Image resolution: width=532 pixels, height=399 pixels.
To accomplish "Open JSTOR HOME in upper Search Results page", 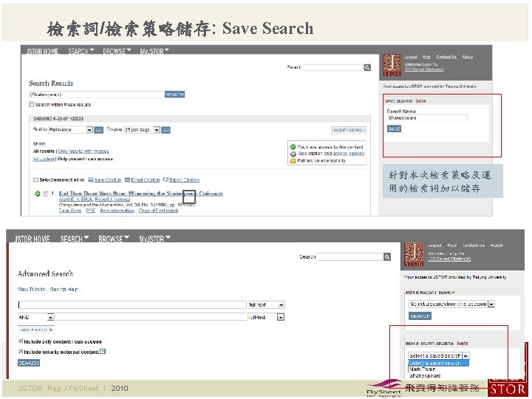I will click(42, 51).
